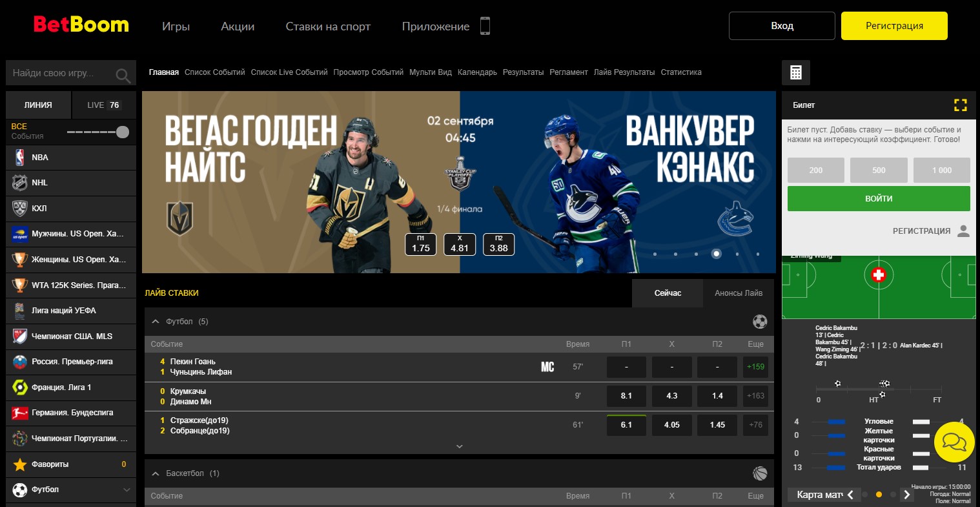Open the Статистика page
Screen dimensions: 980x507
pyautogui.click(x=681, y=72)
